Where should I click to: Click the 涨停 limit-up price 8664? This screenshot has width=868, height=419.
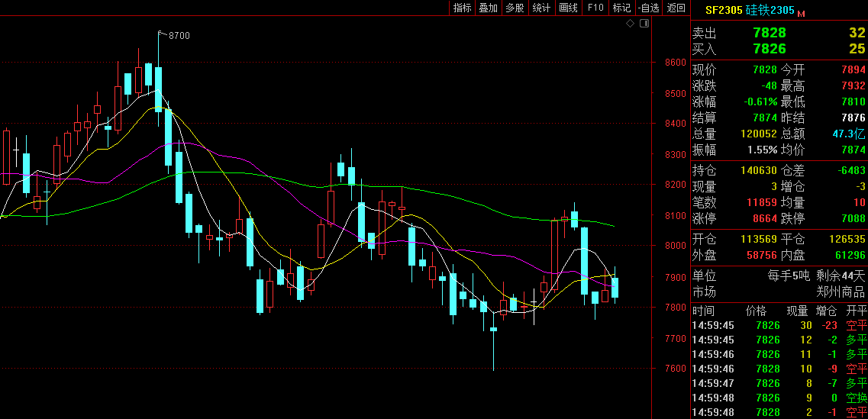coord(763,218)
